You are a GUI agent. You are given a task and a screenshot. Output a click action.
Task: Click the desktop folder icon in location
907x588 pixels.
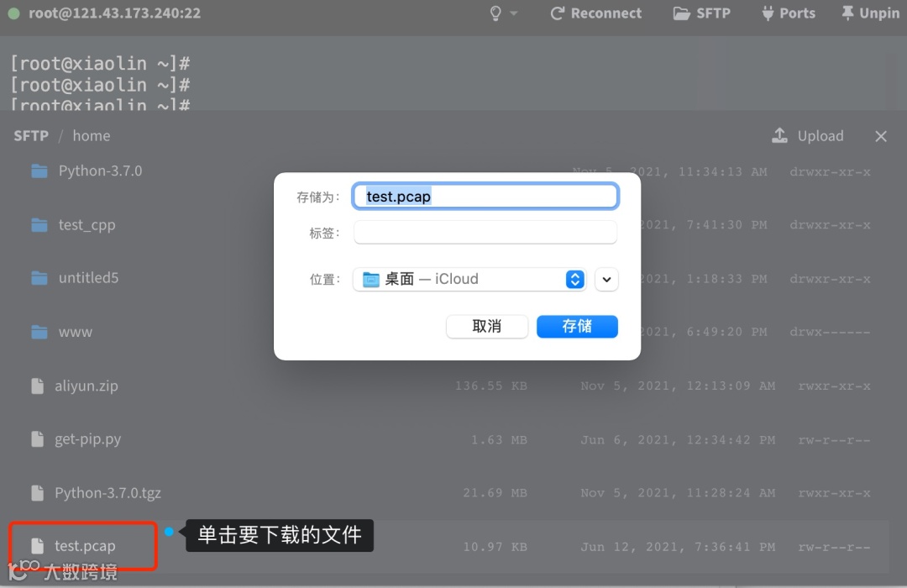371,280
